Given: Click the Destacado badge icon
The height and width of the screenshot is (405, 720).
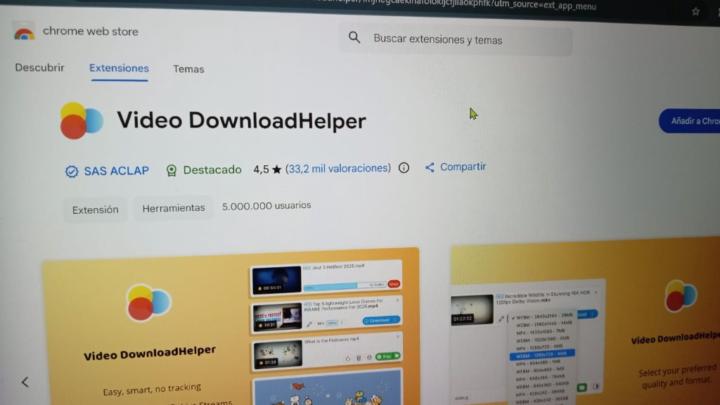Looking at the screenshot, I should point(171,170).
